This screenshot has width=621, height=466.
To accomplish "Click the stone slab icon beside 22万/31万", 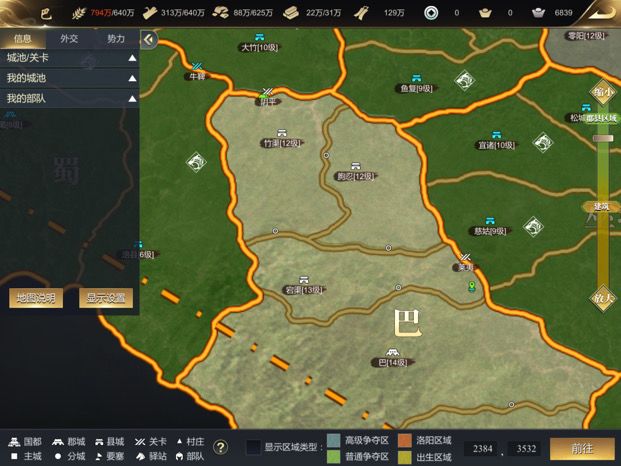I will tap(291, 13).
